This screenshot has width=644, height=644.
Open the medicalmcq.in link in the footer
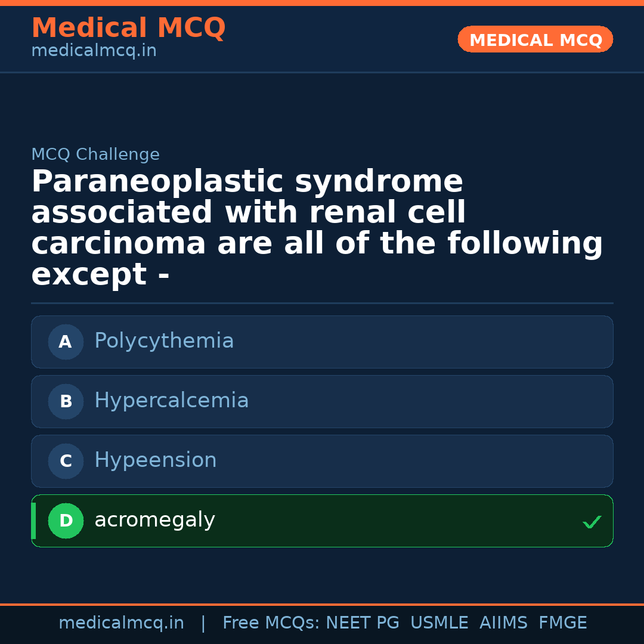coord(121,623)
